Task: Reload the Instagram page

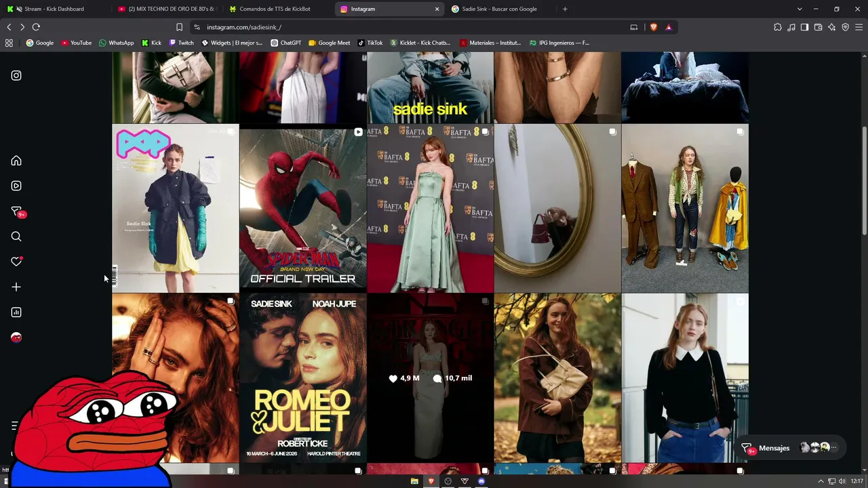Action: 36,27
